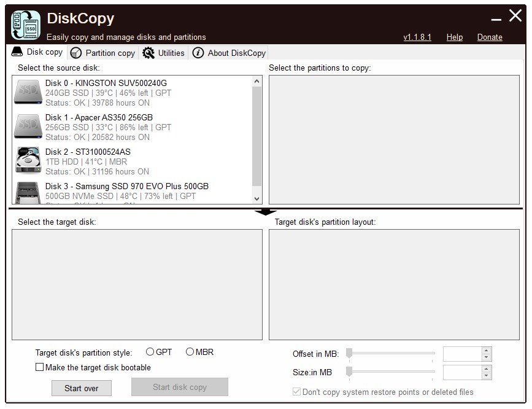Viewport: 532px width, 409px height.
Task: Click the scroll-down arrow on the source disk list
Action: point(257,198)
